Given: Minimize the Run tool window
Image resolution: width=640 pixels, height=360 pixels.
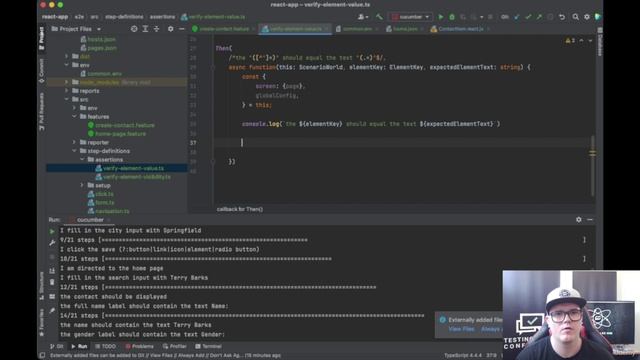Looking at the screenshot, I should coord(590,220).
